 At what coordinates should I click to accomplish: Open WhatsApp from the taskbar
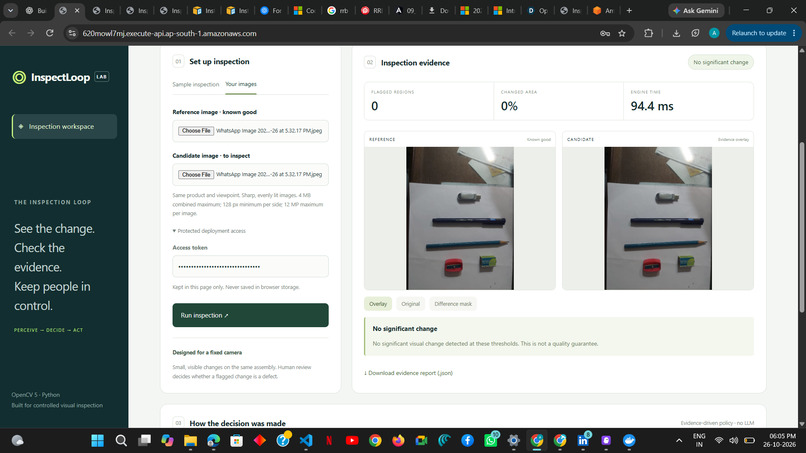pos(491,441)
